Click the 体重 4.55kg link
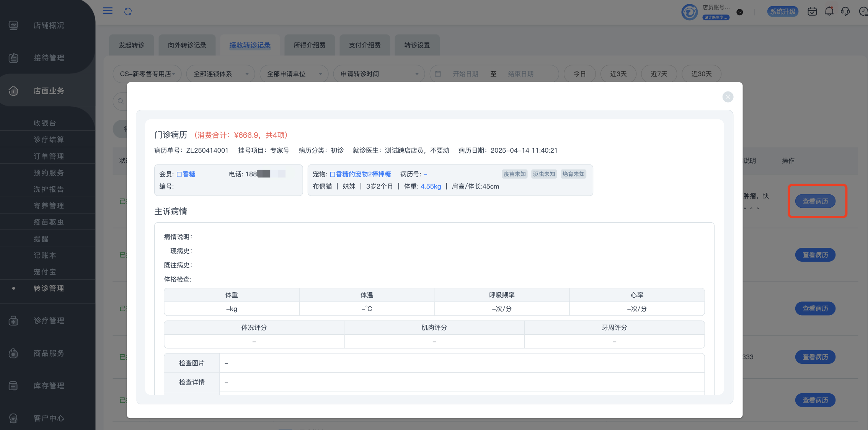The width and height of the screenshot is (868, 430). click(431, 186)
